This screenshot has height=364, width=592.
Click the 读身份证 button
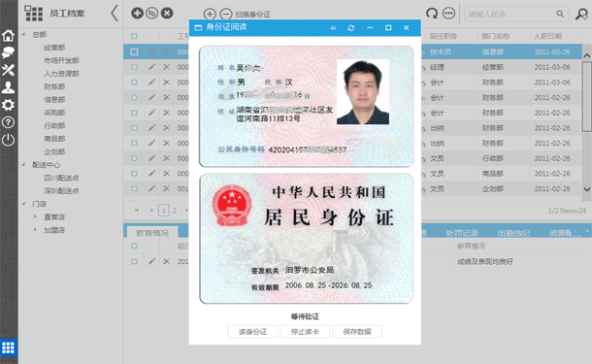252,332
